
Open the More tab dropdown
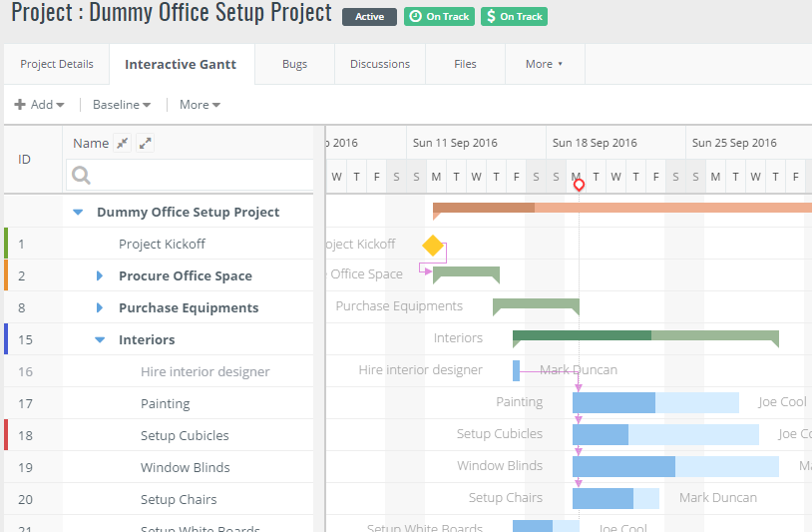545,64
